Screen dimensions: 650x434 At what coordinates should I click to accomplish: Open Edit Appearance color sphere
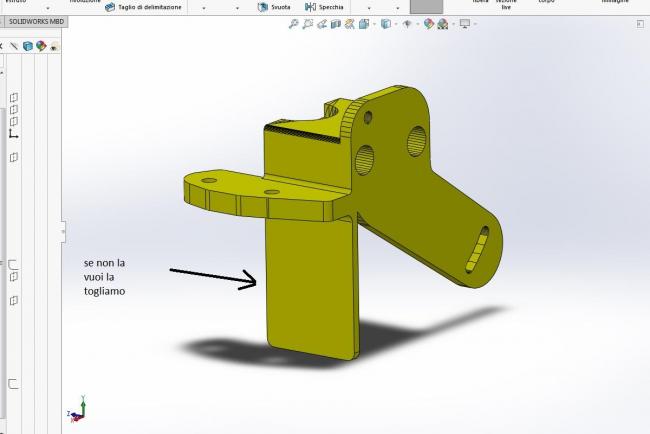tap(428, 24)
